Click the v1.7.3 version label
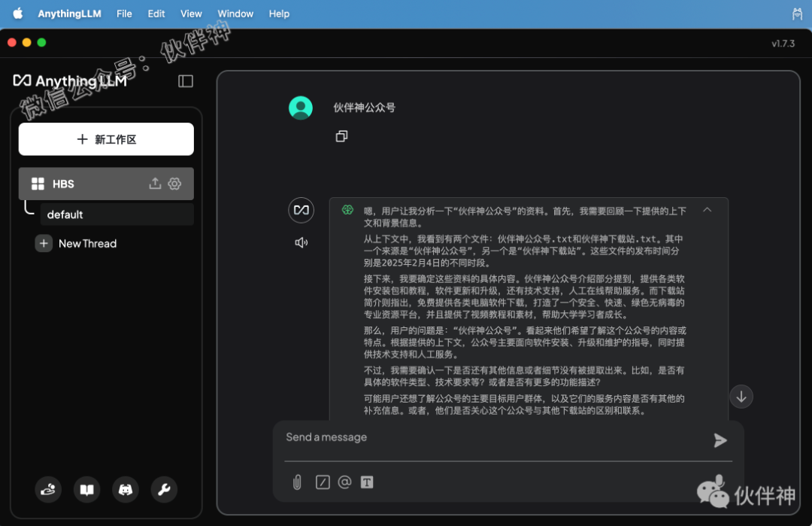The image size is (812, 526). click(x=783, y=44)
